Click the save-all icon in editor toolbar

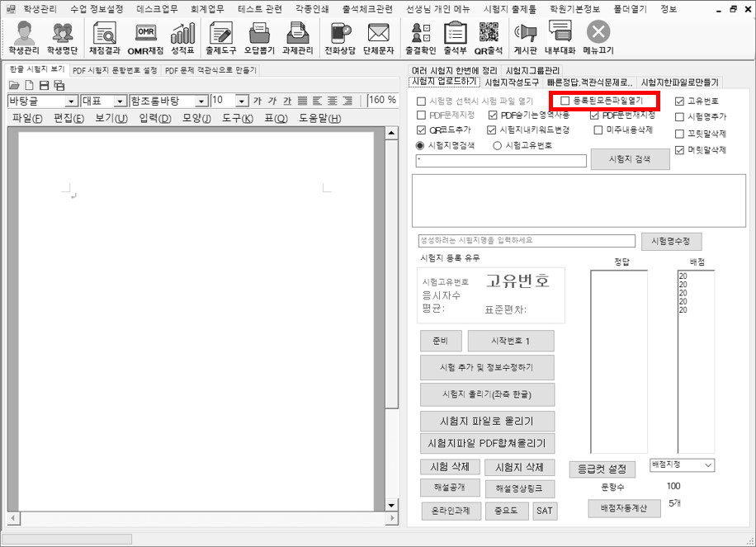click(x=59, y=85)
